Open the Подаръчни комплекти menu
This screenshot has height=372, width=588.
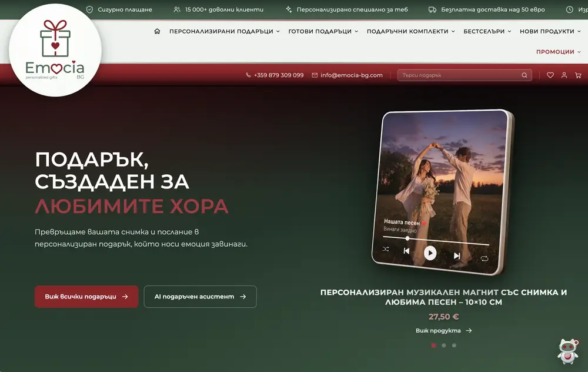407,32
